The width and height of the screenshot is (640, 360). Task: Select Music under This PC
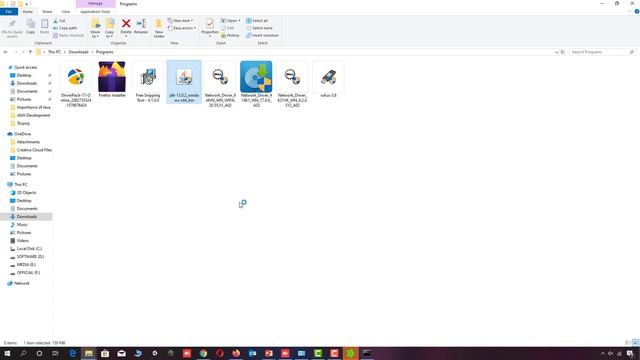click(x=22, y=224)
